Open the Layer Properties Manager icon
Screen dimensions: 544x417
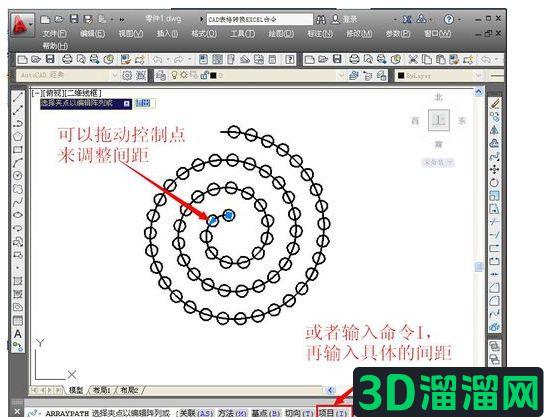pyautogui.click(x=160, y=75)
